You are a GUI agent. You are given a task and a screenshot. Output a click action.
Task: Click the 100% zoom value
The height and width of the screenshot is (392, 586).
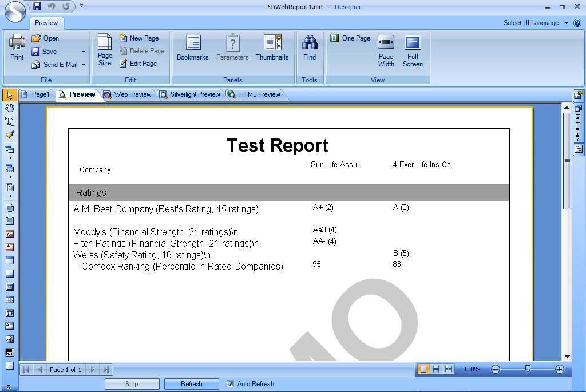472,369
